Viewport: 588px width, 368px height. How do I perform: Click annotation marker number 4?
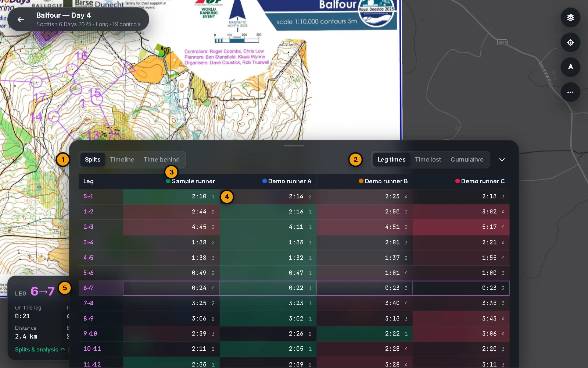[x=227, y=197]
